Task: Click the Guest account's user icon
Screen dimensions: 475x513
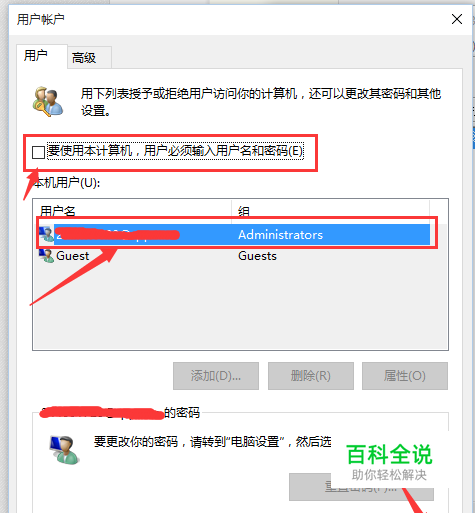Action: click(46, 256)
